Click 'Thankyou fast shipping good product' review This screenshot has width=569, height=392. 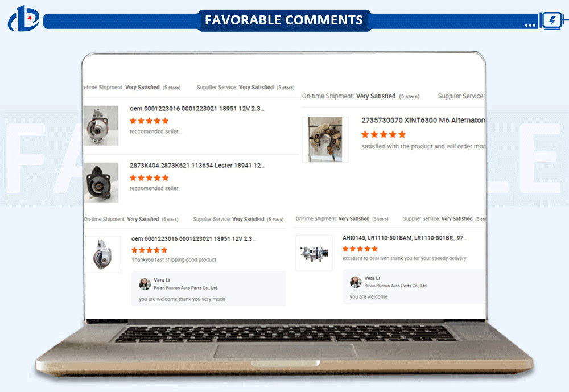click(x=174, y=260)
